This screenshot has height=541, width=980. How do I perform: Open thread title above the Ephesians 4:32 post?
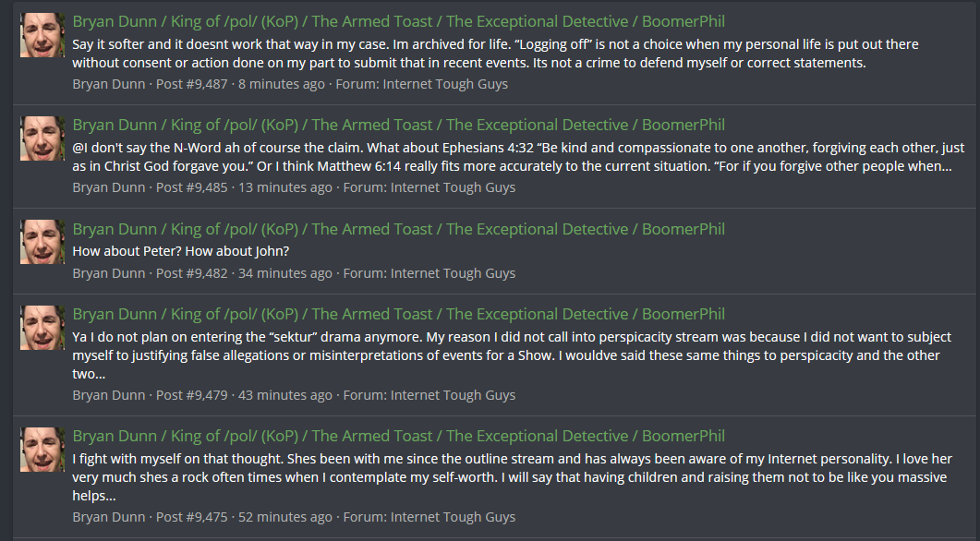tap(398, 125)
